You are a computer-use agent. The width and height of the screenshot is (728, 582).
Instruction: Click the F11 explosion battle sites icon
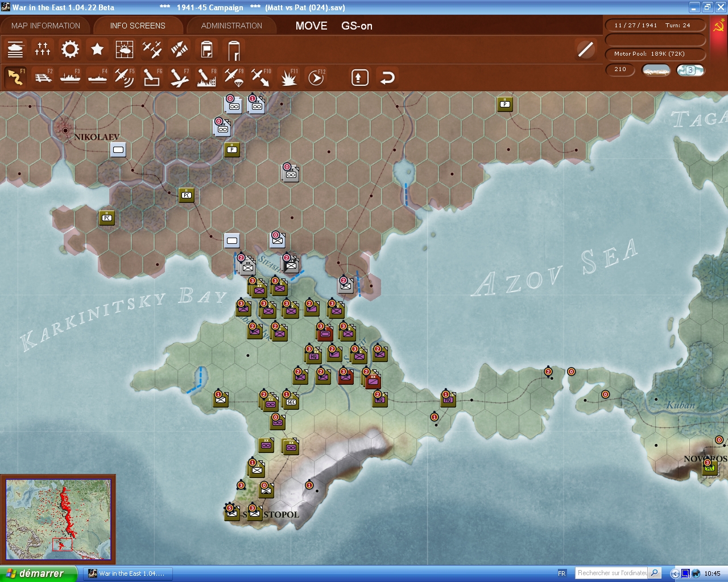tap(288, 77)
